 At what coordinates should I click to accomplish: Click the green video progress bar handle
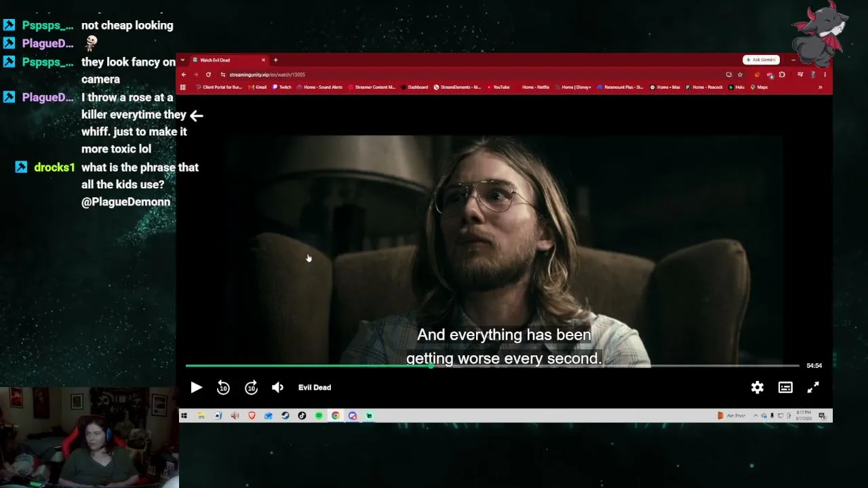pos(431,366)
